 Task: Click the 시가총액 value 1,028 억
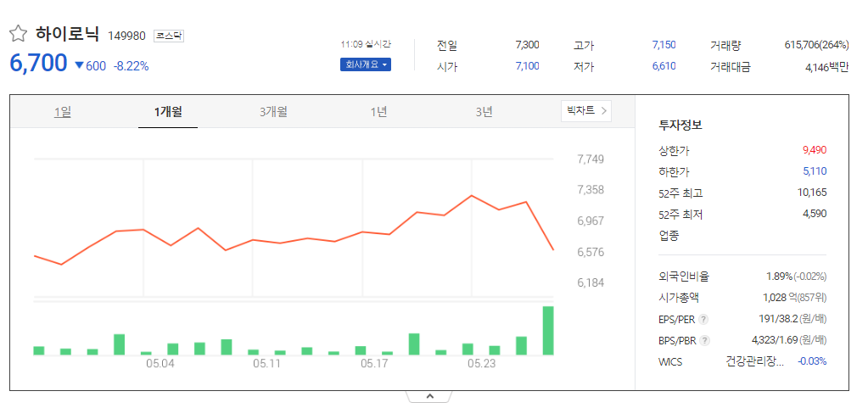[x=780, y=298]
